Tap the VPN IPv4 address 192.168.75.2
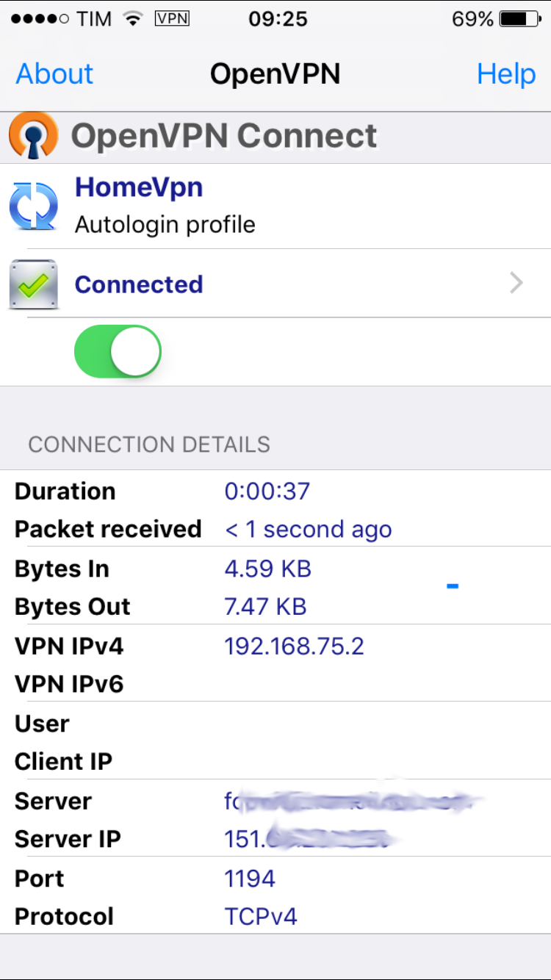 (294, 646)
